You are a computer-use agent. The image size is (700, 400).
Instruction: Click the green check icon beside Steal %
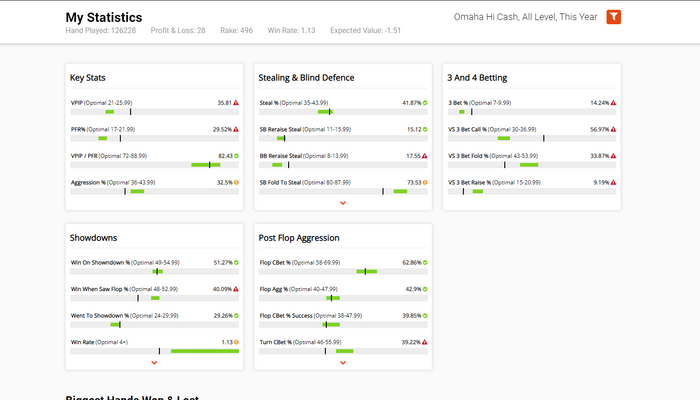(425, 103)
